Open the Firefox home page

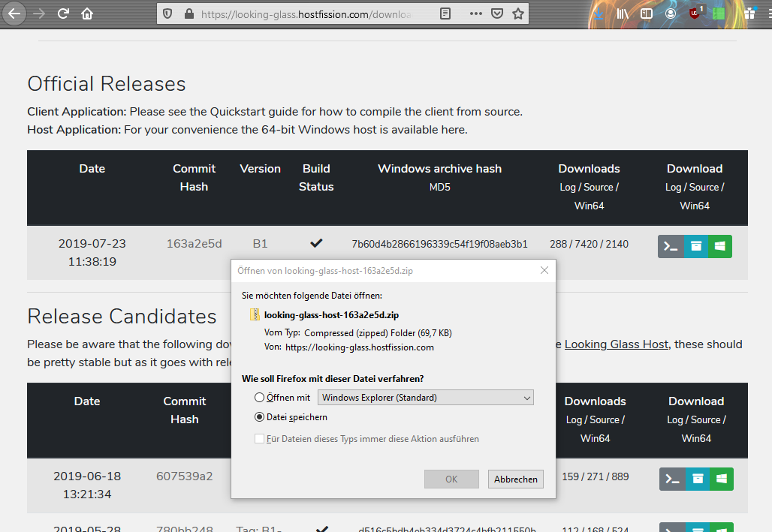coord(87,14)
